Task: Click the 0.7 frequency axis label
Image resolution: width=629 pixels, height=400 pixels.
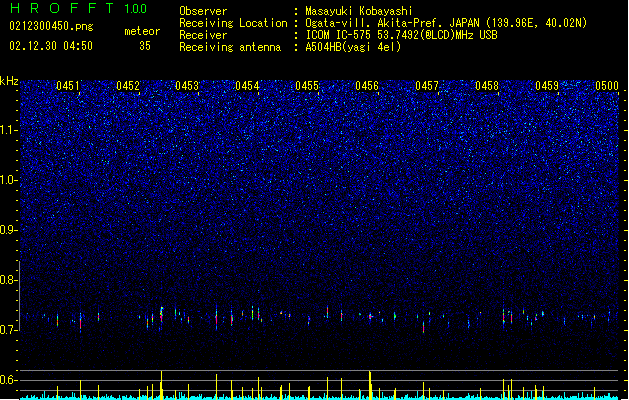Action: (x=8, y=330)
